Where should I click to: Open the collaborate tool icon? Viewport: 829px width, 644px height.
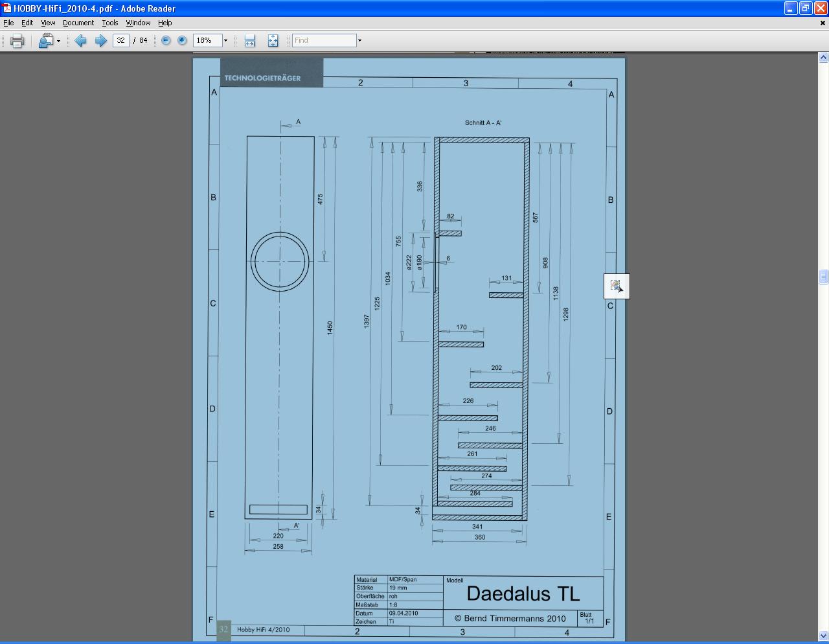click(45, 41)
